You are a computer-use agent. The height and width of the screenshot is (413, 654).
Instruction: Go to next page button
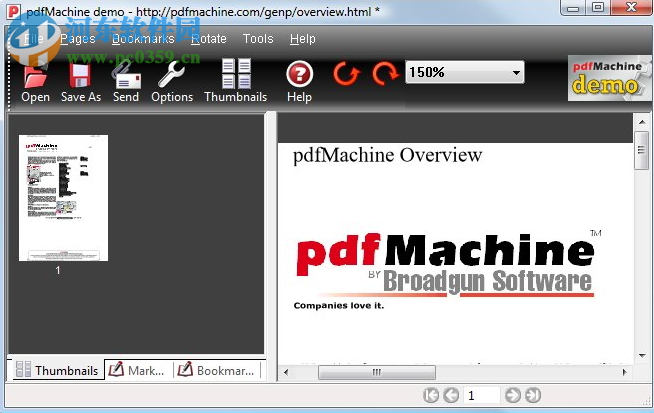[x=513, y=395]
